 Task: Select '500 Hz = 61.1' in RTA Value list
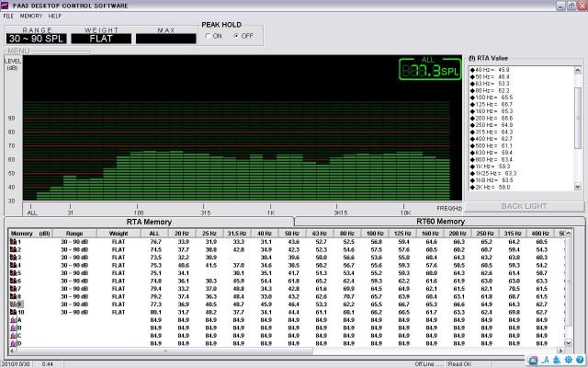pyautogui.click(x=492, y=145)
